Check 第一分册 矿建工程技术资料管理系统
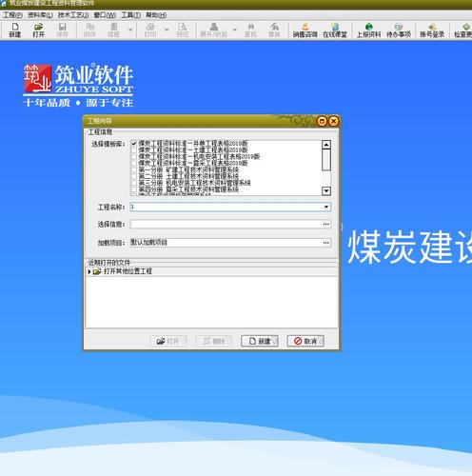 pyautogui.click(x=134, y=169)
